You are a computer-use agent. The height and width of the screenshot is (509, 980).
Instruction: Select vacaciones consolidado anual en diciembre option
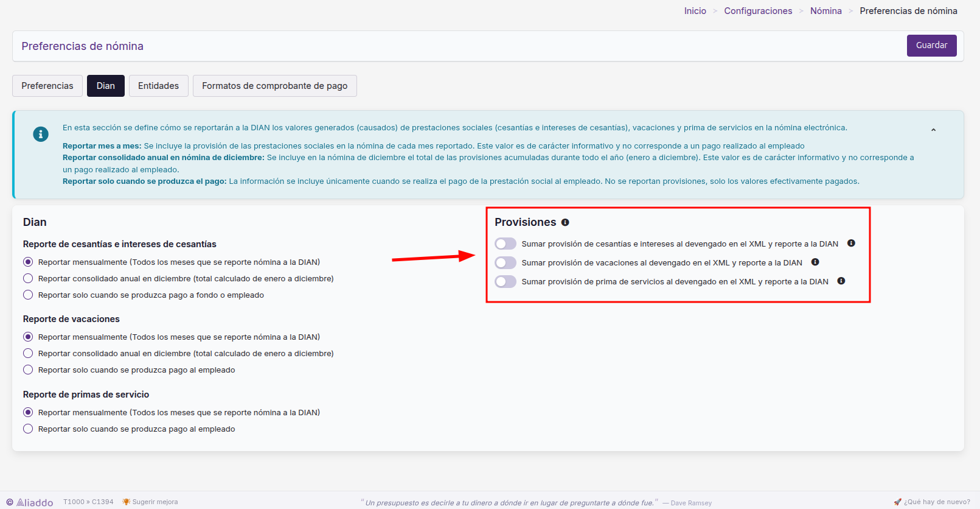[28, 353]
